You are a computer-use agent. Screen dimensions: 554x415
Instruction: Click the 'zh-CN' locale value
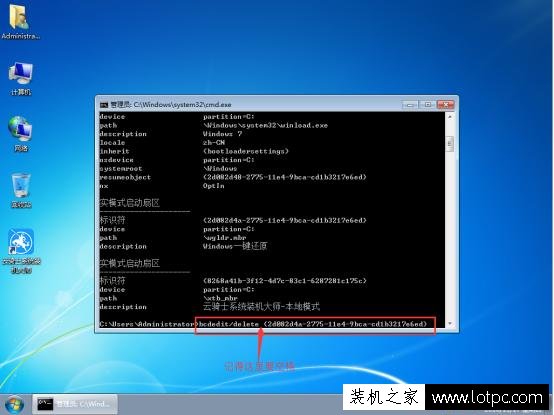click(214, 143)
